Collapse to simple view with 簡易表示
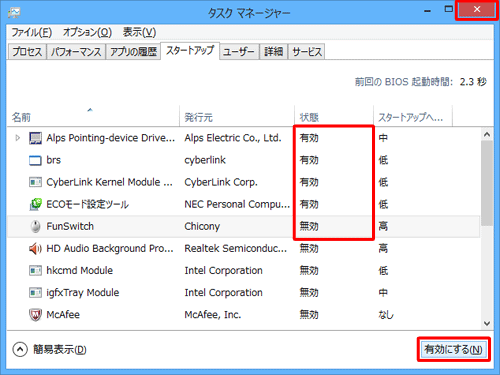 [49, 350]
